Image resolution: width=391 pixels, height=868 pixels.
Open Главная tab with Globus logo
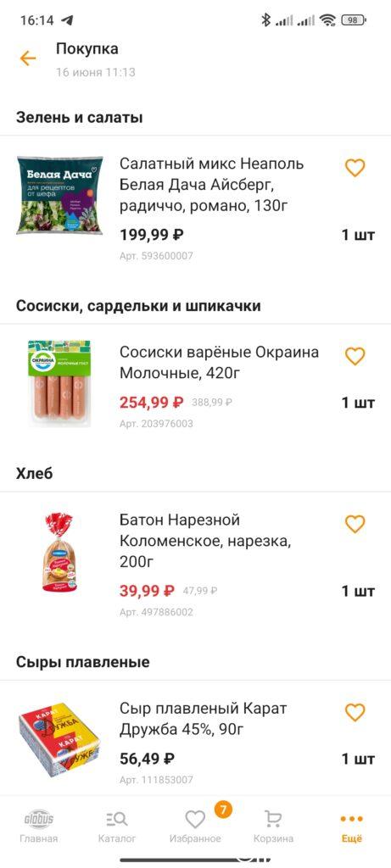39,826
